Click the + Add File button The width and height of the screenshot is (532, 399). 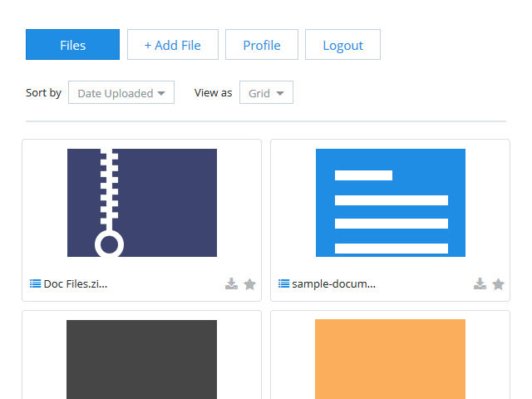(x=173, y=44)
